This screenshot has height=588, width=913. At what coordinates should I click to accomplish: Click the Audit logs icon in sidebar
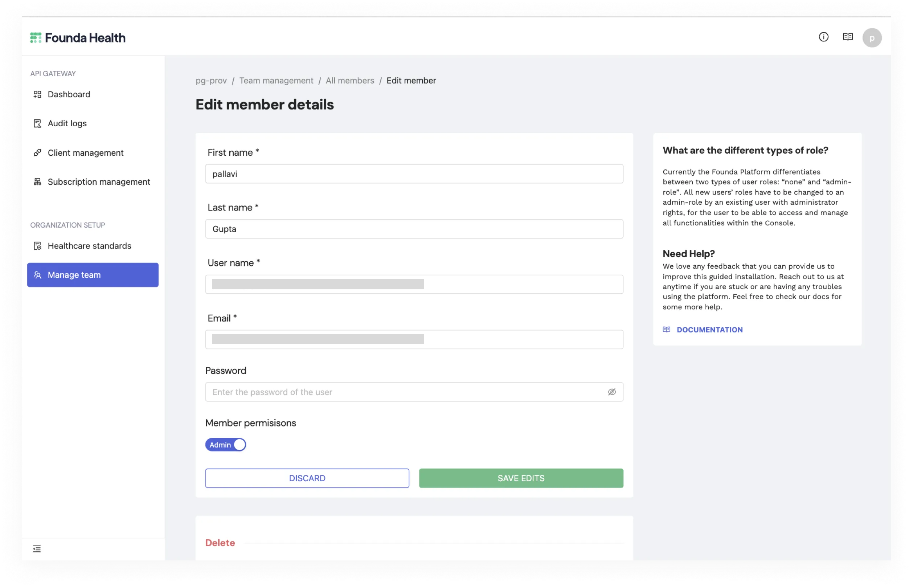pos(37,123)
